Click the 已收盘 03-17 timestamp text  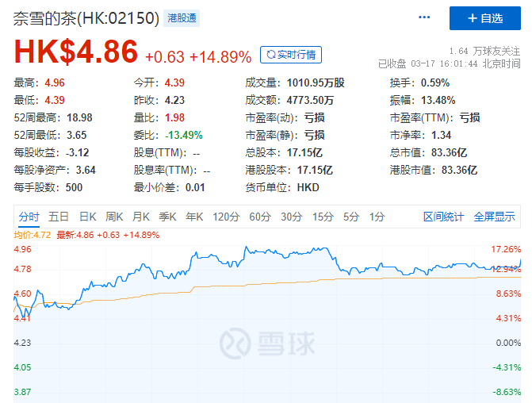coord(450,63)
